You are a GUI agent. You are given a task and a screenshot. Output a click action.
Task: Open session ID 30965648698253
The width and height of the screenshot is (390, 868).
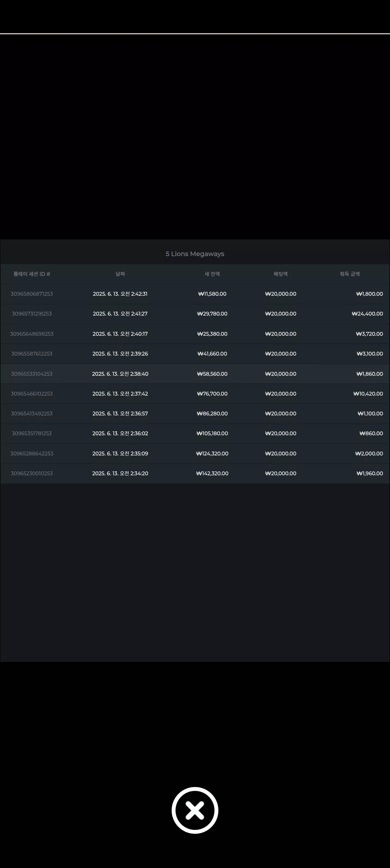pos(32,334)
